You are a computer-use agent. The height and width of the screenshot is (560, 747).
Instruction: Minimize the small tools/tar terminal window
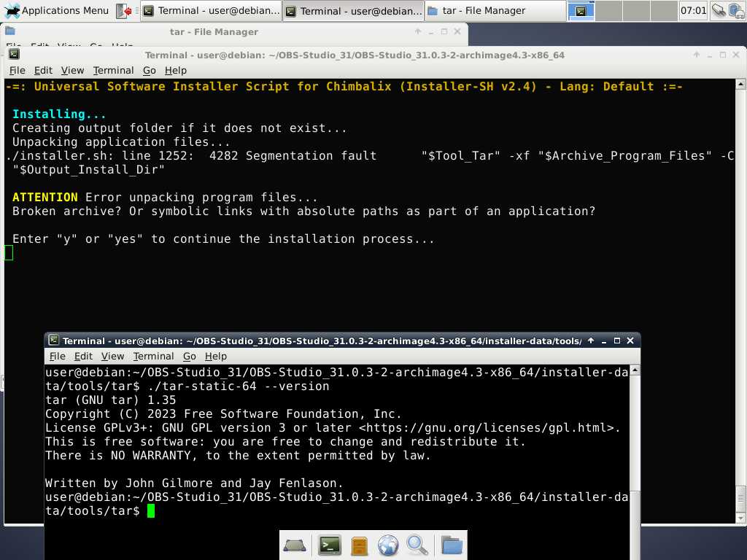(x=604, y=341)
